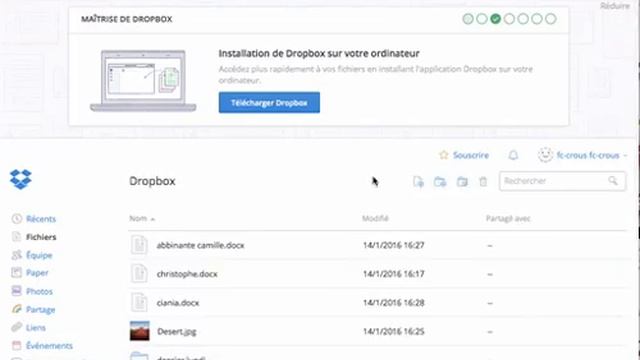This screenshot has height=360, width=640.
Task: Click the file name christophe.docx
Action: pyautogui.click(x=187, y=274)
